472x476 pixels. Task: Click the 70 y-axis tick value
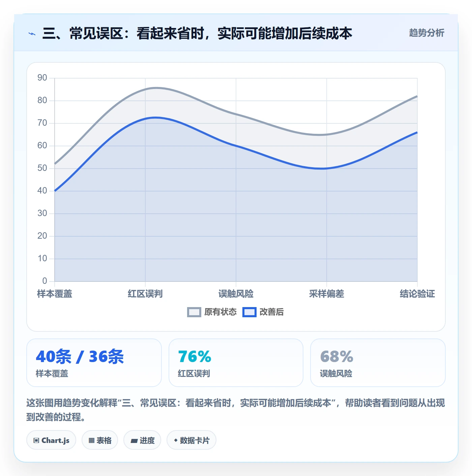[42, 123]
